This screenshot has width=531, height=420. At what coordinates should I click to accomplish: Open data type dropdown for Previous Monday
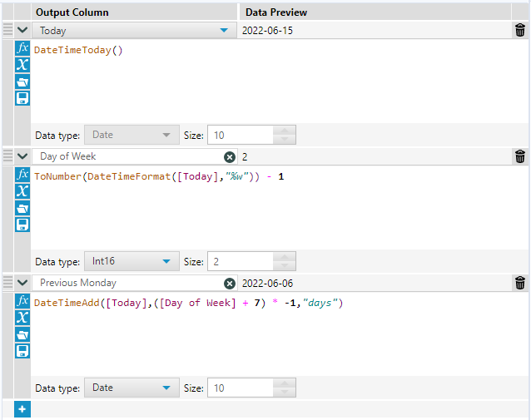point(167,388)
